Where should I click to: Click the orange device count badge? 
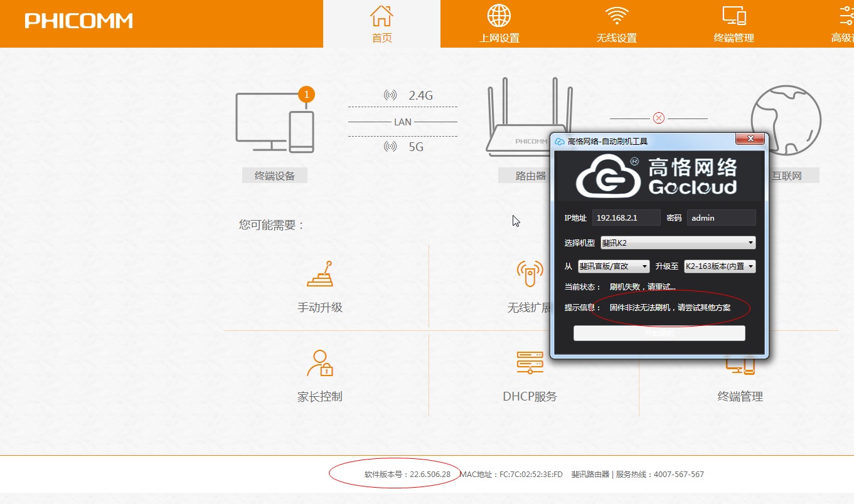pos(306,95)
